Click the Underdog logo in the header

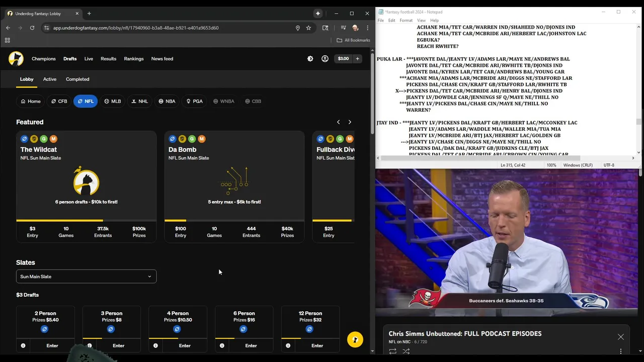point(16,59)
